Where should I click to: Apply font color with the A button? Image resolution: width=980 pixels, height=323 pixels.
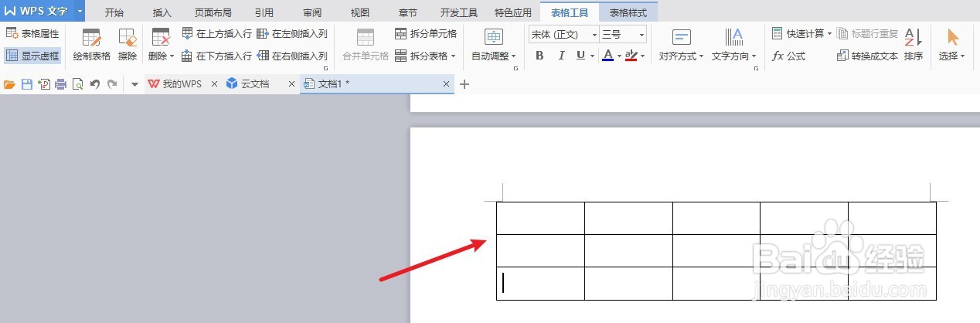point(607,56)
